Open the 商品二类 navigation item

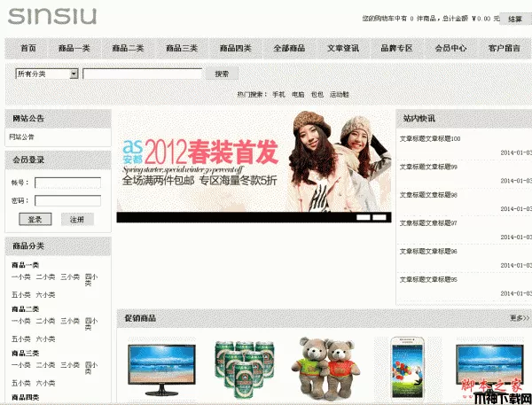[128, 48]
